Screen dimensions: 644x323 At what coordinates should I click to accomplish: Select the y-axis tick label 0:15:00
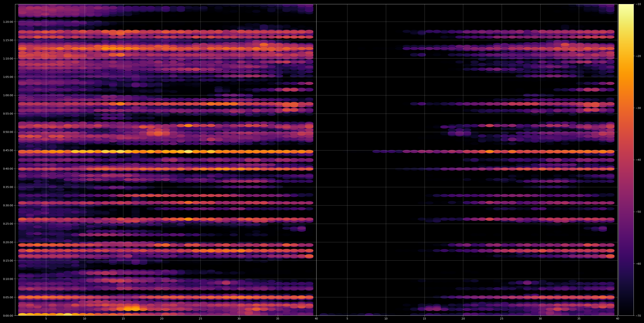click(x=8, y=261)
